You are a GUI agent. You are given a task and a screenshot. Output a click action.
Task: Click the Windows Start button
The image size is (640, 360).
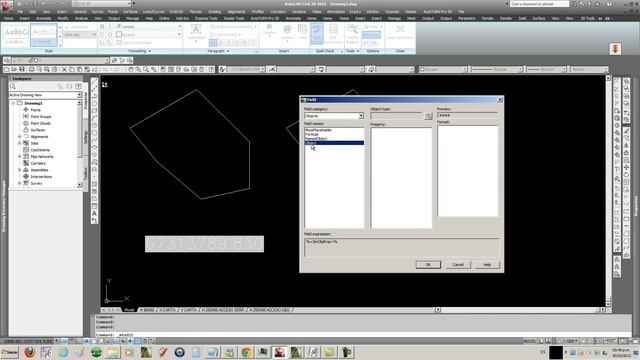10,352
